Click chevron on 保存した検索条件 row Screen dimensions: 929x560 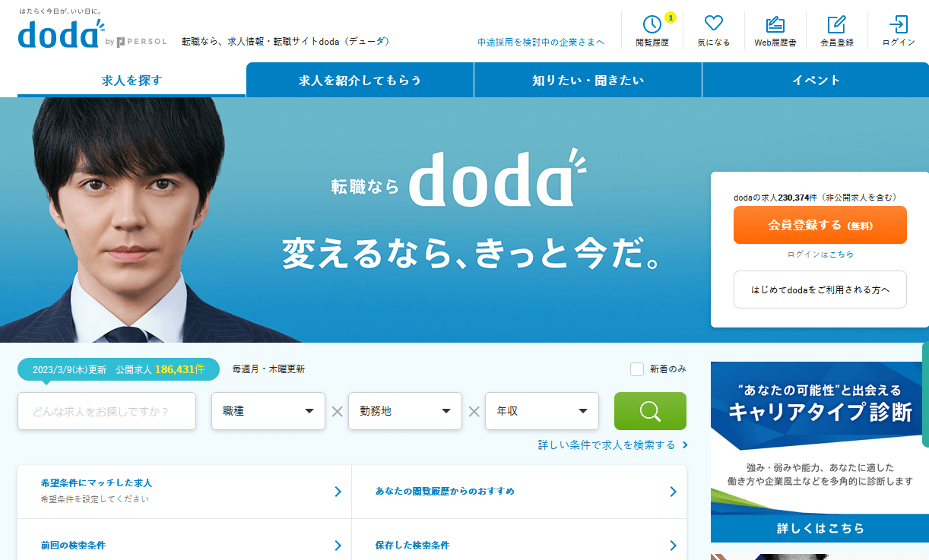coord(673,546)
